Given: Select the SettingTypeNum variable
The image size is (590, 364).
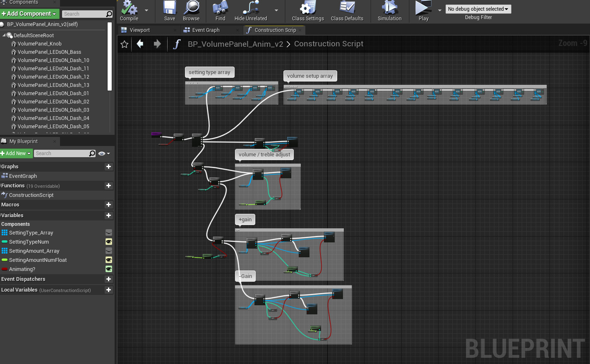Looking at the screenshot, I should tap(29, 242).
